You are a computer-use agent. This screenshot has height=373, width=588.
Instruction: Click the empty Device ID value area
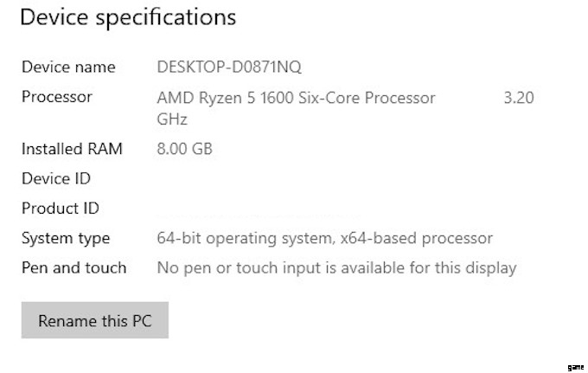tap(259, 179)
